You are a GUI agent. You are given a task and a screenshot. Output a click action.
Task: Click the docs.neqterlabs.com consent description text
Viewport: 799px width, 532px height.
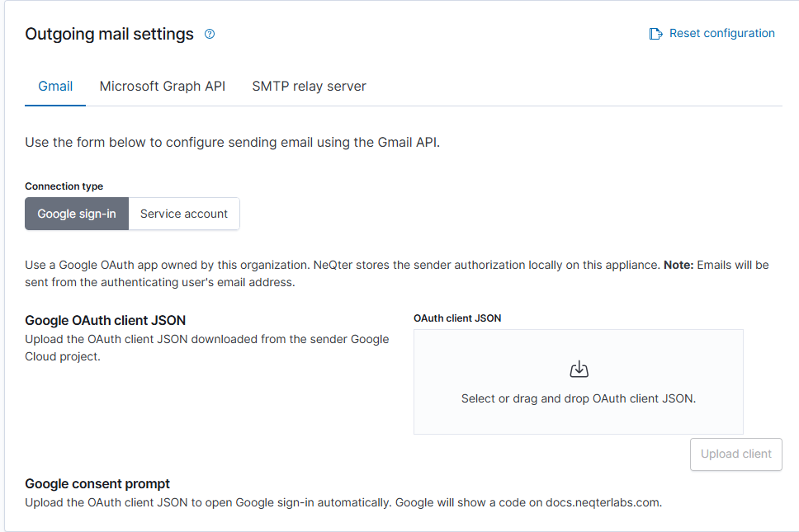tap(343, 502)
